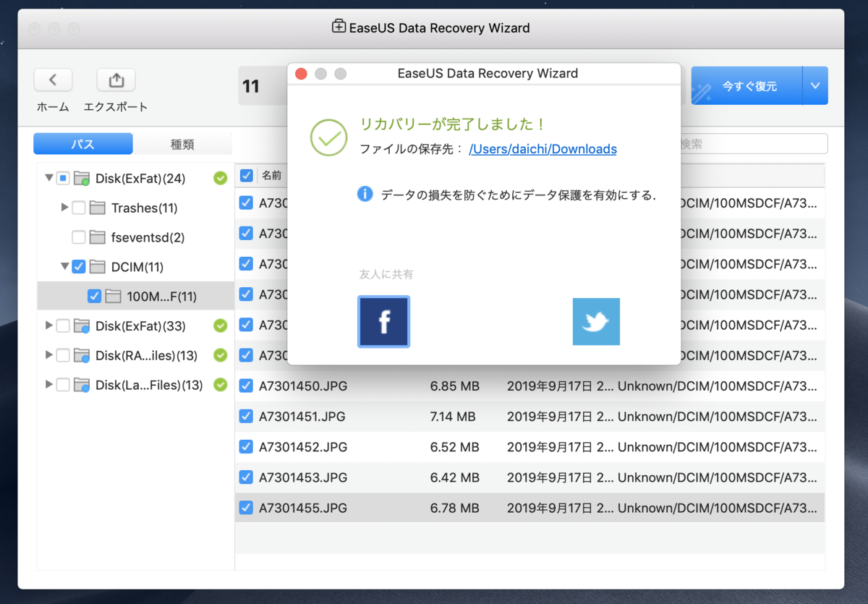Check the Trashes(11) folder checkbox
868x604 pixels.
click(79, 208)
